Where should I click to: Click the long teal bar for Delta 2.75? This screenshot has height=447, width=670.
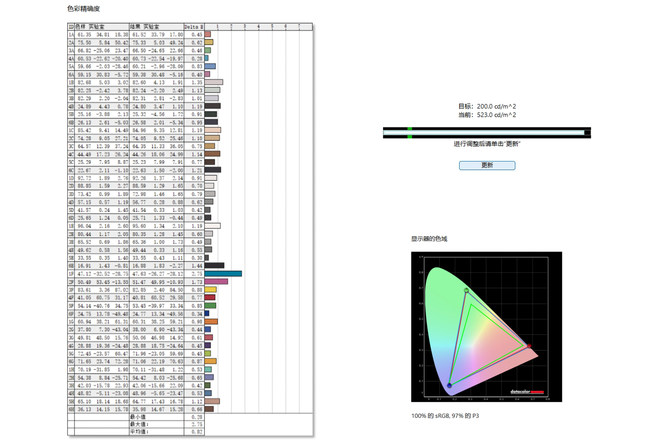pyautogui.click(x=223, y=273)
